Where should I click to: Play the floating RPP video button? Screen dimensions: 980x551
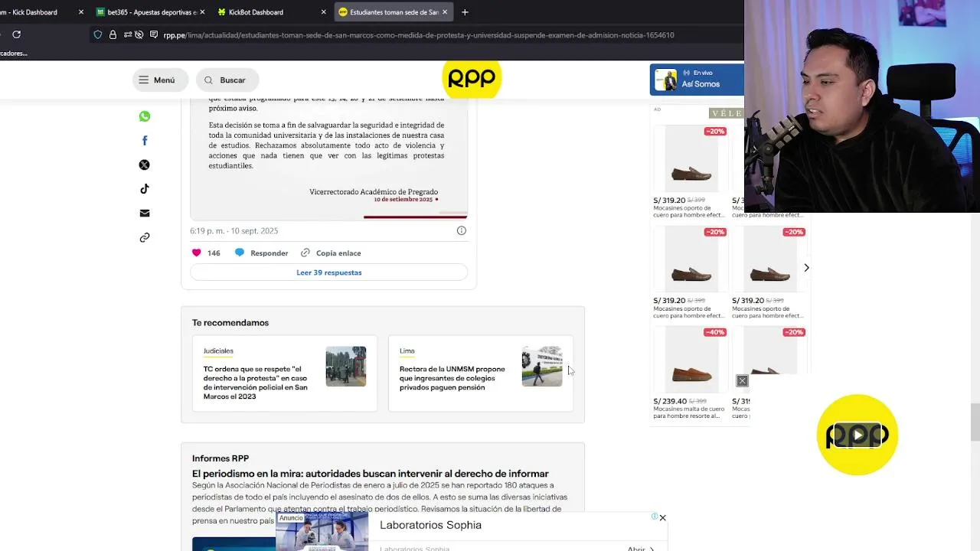coord(857,435)
